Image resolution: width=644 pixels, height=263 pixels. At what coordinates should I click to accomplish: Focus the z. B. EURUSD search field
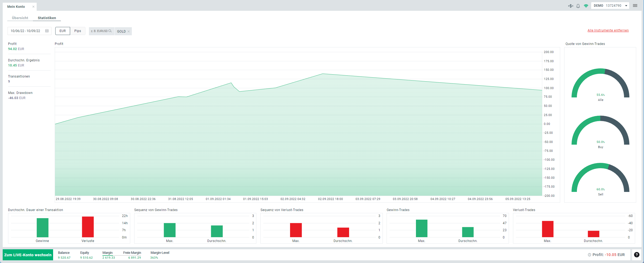click(101, 31)
